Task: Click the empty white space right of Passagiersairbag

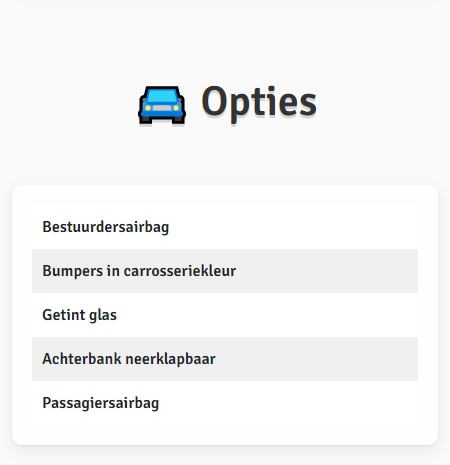Action: tap(288, 403)
